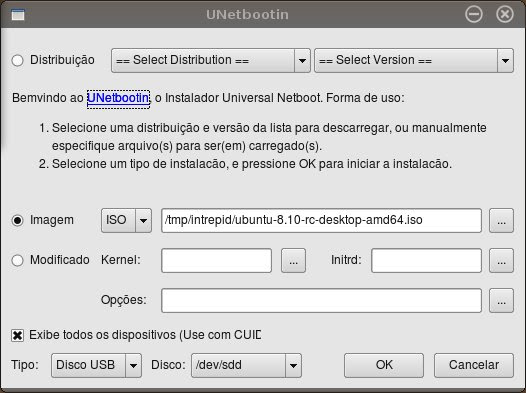Viewport: 526px width, 393px height.
Task: Open the Disco /dev/sdd dropdown
Action: pos(246,365)
